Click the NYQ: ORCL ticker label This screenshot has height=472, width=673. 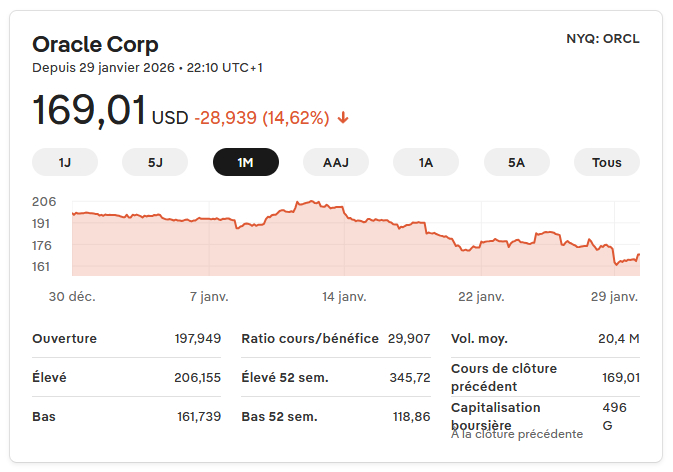pos(602,39)
